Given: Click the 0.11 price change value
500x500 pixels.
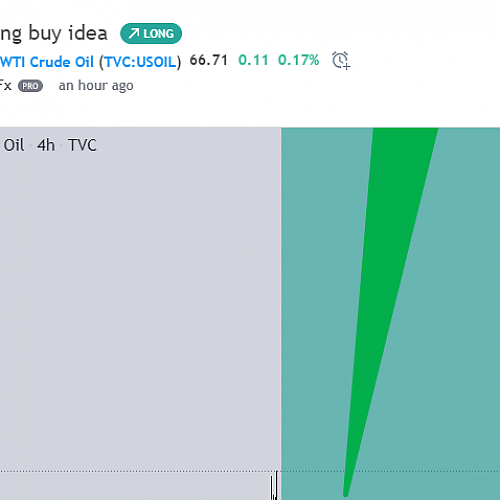Looking at the screenshot, I should click(253, 60).
